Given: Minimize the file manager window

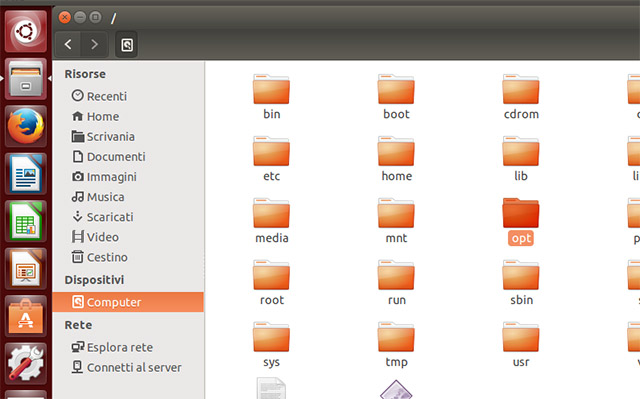Looking at the screenshot, I should coord(80,17).
